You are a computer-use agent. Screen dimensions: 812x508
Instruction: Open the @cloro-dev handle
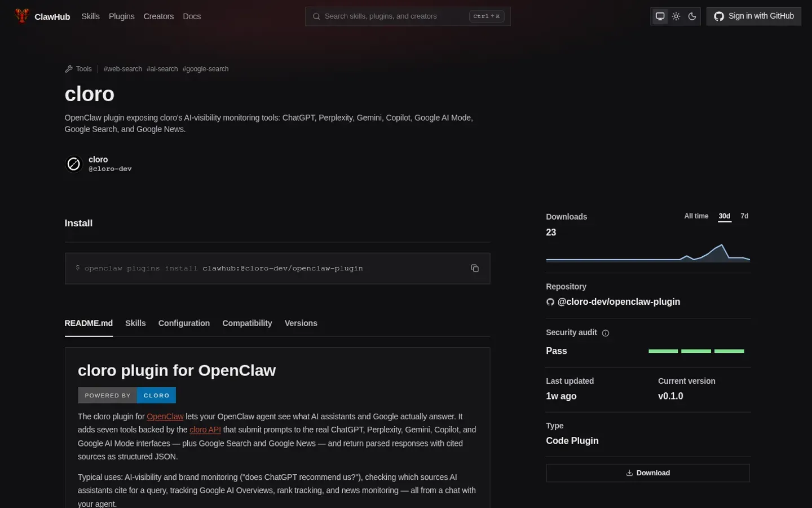pos(110,169)
